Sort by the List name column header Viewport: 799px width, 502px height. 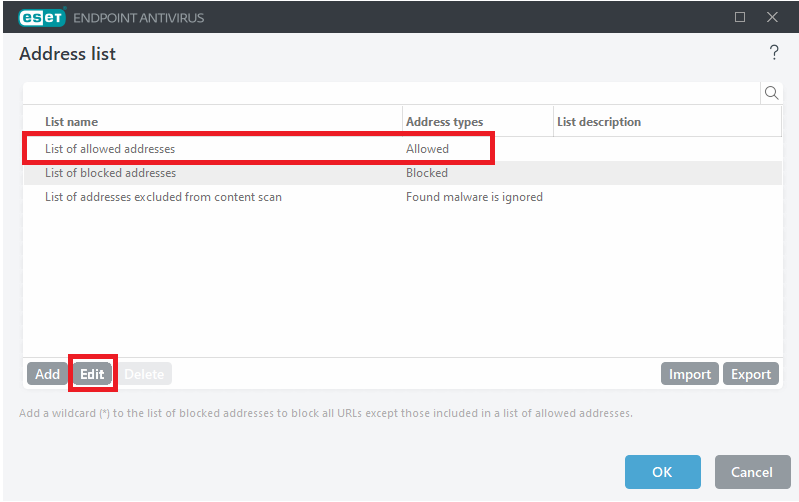212,122
